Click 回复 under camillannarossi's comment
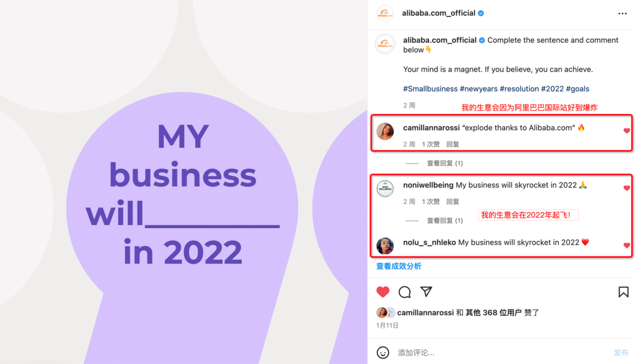Image resolution: width=635 pixels, height=364 pixels. coord(453,144)
